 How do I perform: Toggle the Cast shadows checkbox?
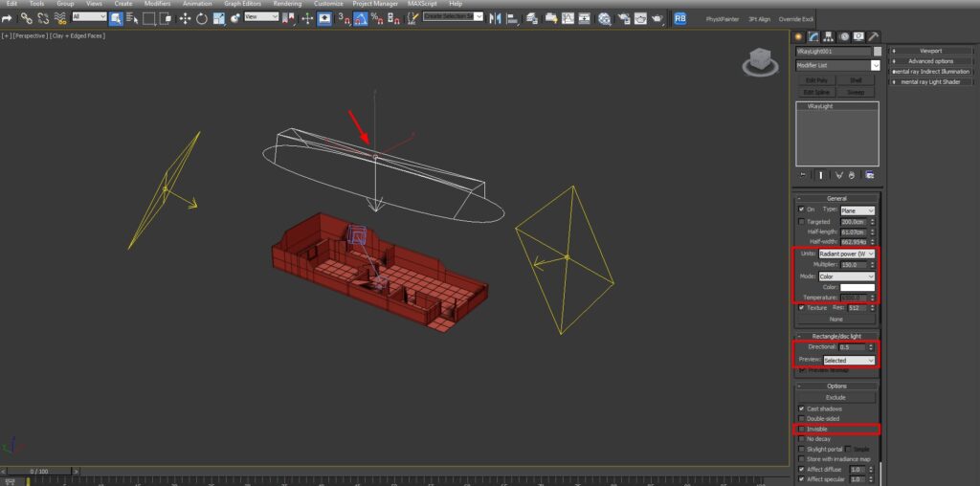click(801, 409)
